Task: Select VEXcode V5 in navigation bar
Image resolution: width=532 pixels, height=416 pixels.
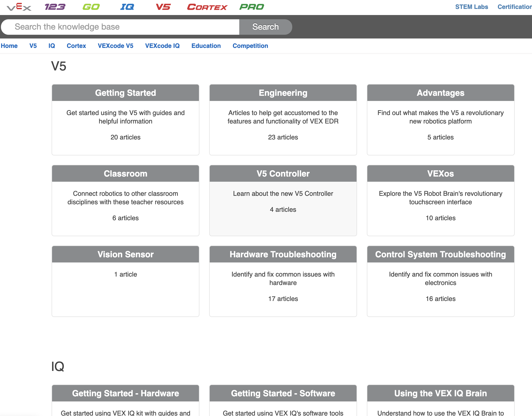Action: (x=115, y=46)
